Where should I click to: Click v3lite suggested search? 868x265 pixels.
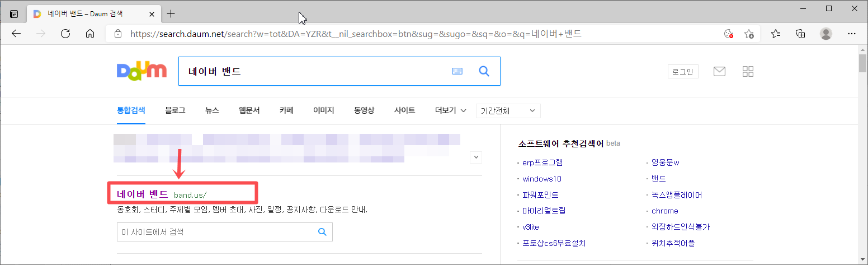click(531, 227)
